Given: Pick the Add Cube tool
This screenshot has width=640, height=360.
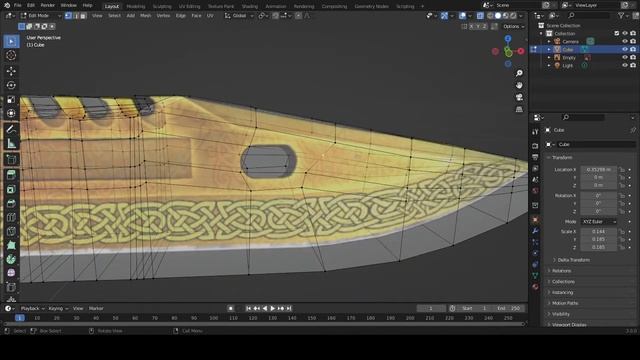Looking at the screenshot, I should (11, 160).
